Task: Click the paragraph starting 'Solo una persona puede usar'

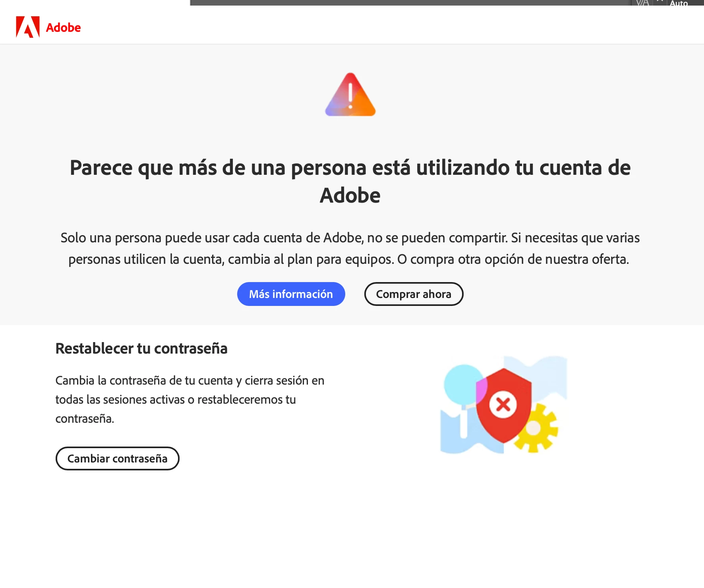Action: coord(350,248)
